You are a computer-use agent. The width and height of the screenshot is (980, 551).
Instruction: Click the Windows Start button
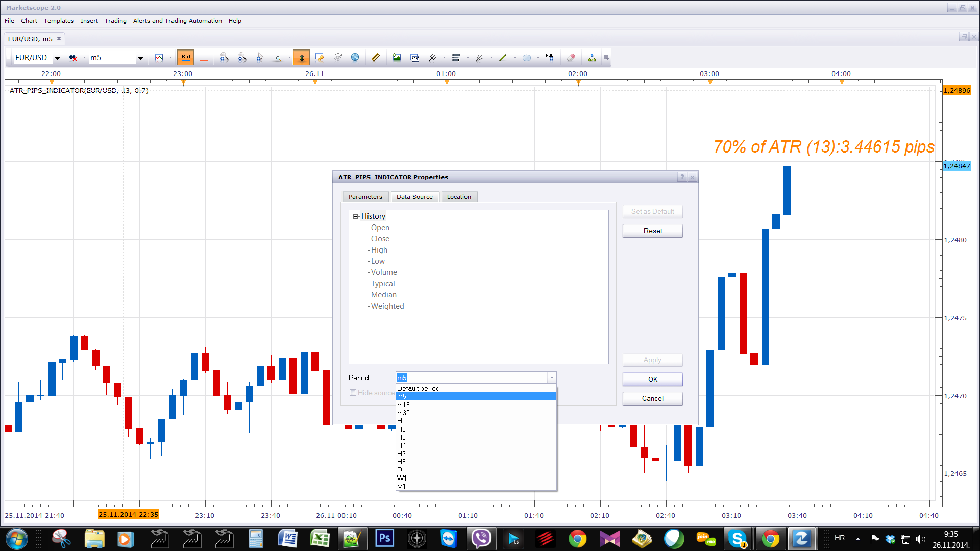tap(17, 538)
